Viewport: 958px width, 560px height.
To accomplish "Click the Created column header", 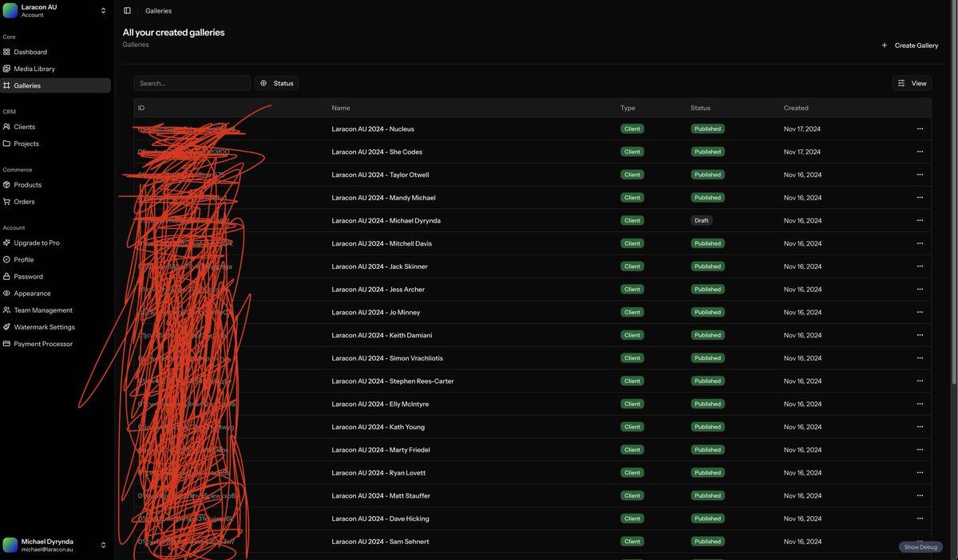I will (x=796, y=108).
